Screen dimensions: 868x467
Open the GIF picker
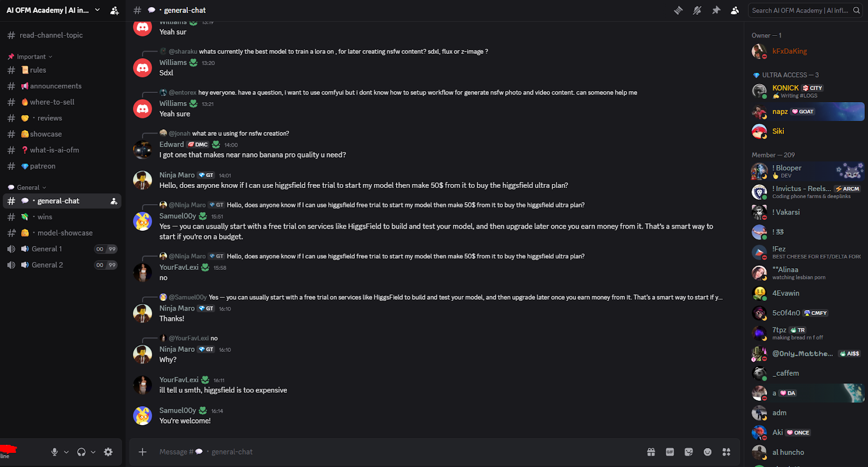pyautogui.click(x=670, y=452)
